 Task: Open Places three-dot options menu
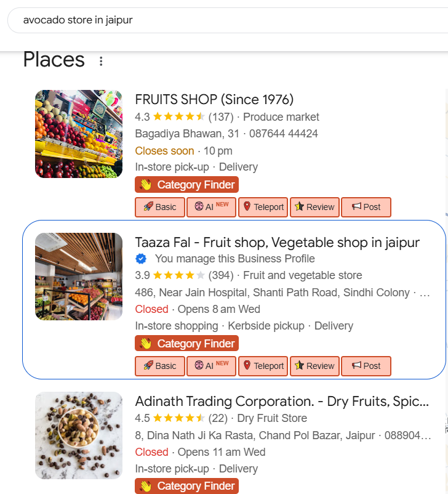click(101, 61)
